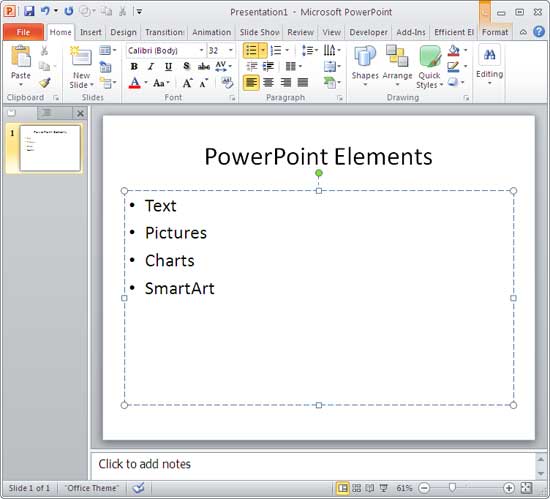Undo the last action
This screenshot has height=499, width=550.
click(x=45, y=11)
